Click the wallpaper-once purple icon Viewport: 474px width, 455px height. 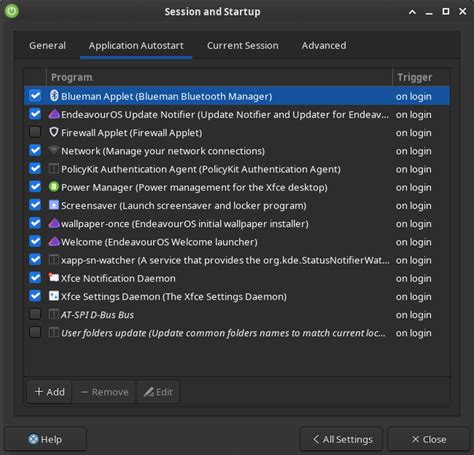pyautogui.click(x=54, y=223)
